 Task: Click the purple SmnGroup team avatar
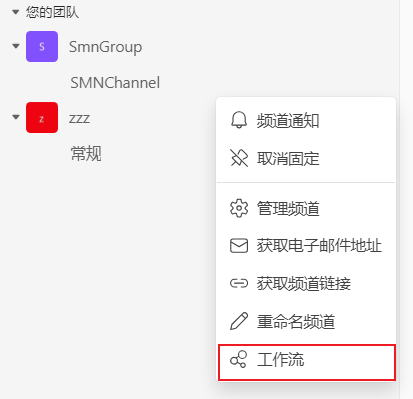(42, 46)
